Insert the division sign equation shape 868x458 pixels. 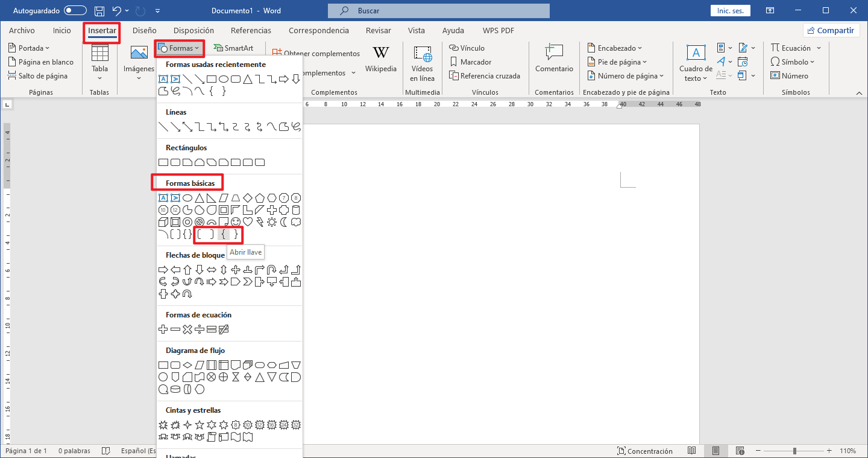200,329
